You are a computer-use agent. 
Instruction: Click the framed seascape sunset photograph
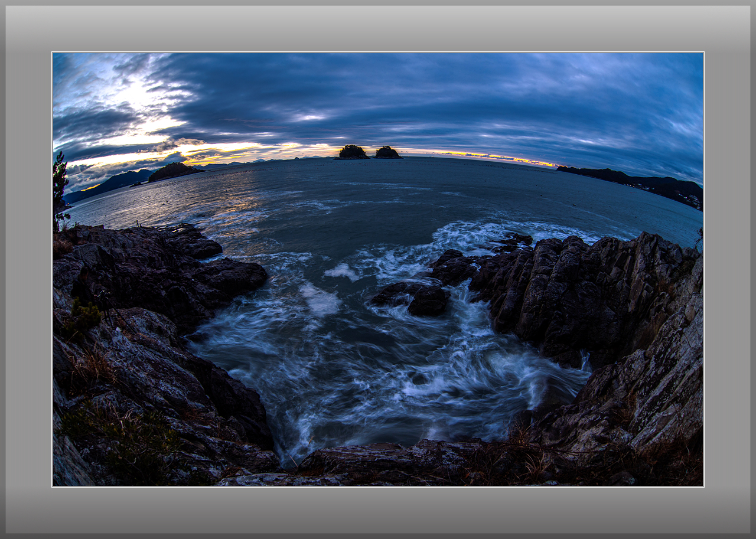[x=378, y=269]
